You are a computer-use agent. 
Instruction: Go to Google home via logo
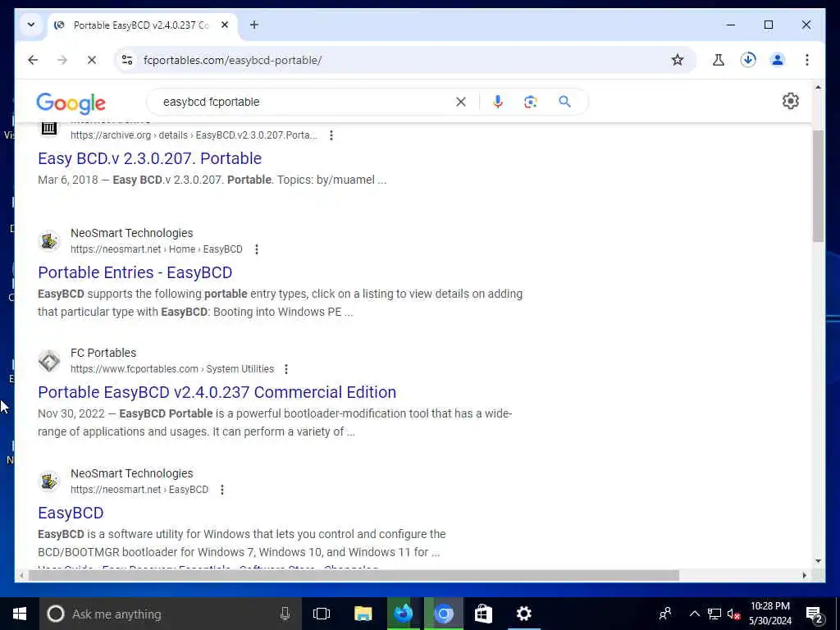71,103
